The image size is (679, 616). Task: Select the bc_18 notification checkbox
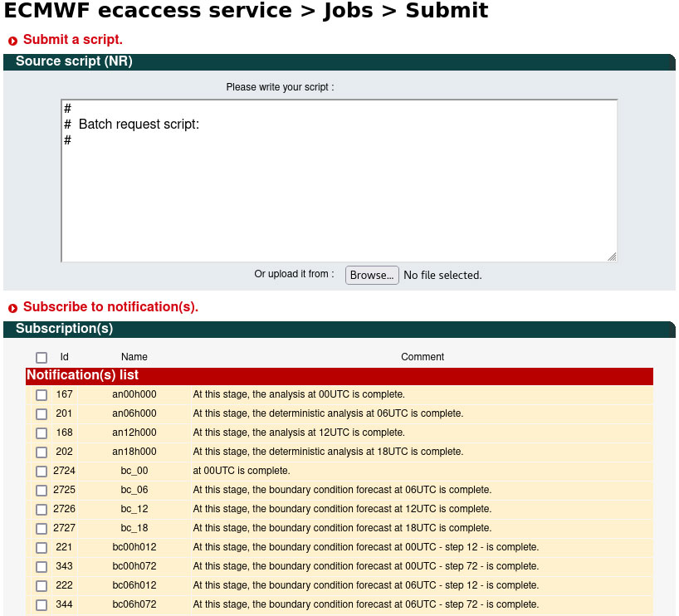point(42,528)
